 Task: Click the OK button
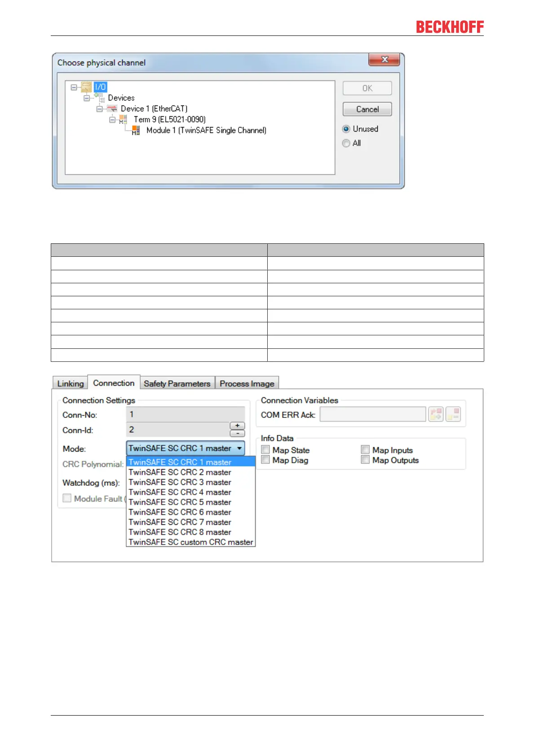tap(367, 88)
